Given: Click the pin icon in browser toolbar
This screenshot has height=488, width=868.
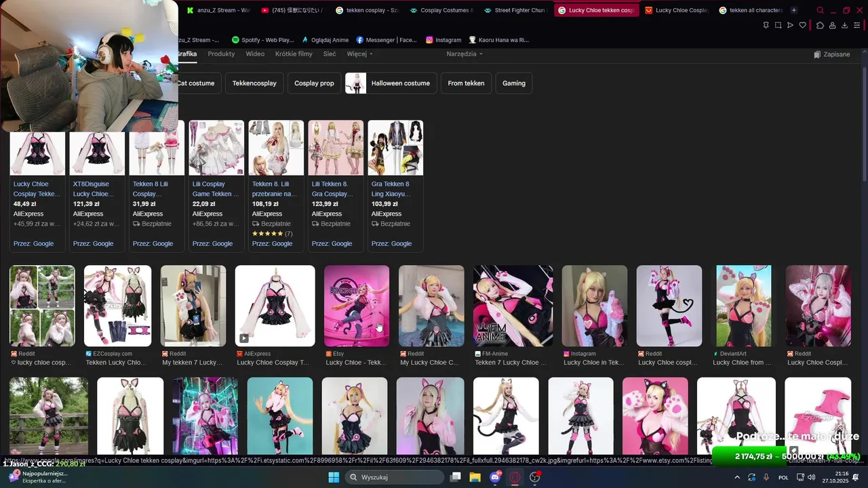Looking at the screenshot, I should [x=766, y=25].
